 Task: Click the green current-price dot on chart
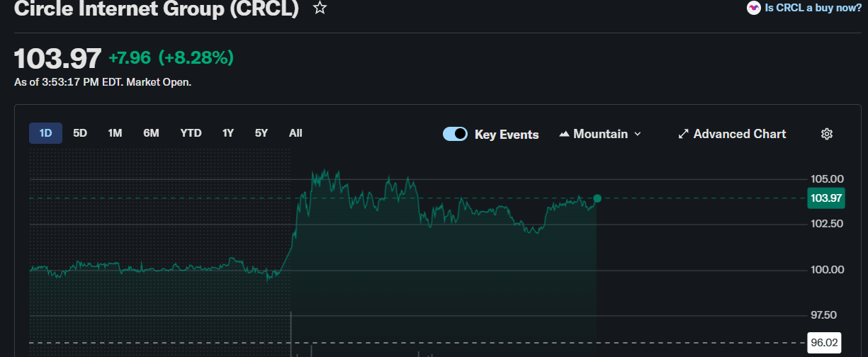point(597,198)
